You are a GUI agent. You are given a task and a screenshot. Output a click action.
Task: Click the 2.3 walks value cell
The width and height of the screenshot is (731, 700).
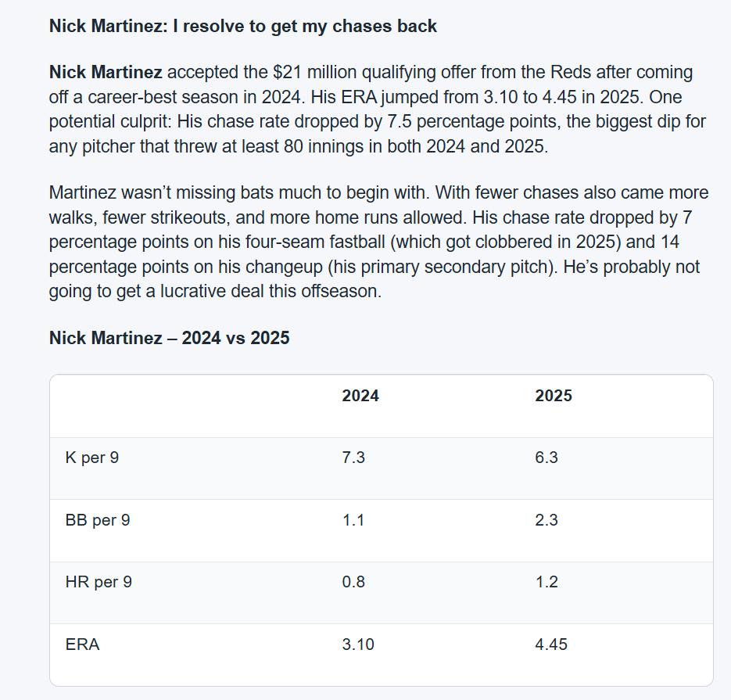(546, 520)
